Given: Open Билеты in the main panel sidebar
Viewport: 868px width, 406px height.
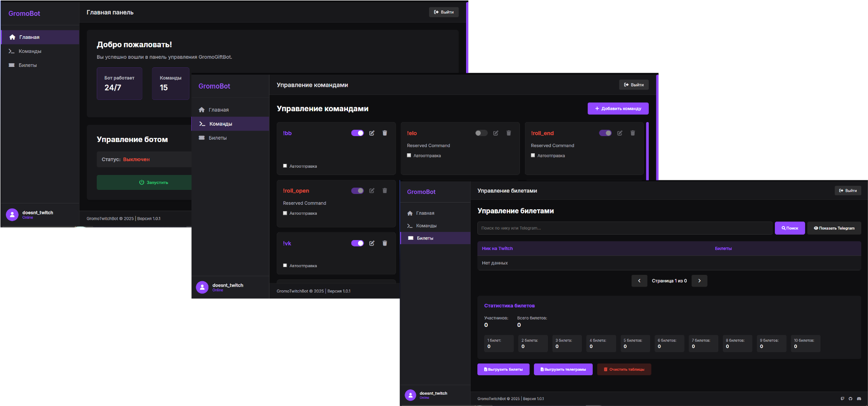Looking at the screenshot, I should [28, 65].
